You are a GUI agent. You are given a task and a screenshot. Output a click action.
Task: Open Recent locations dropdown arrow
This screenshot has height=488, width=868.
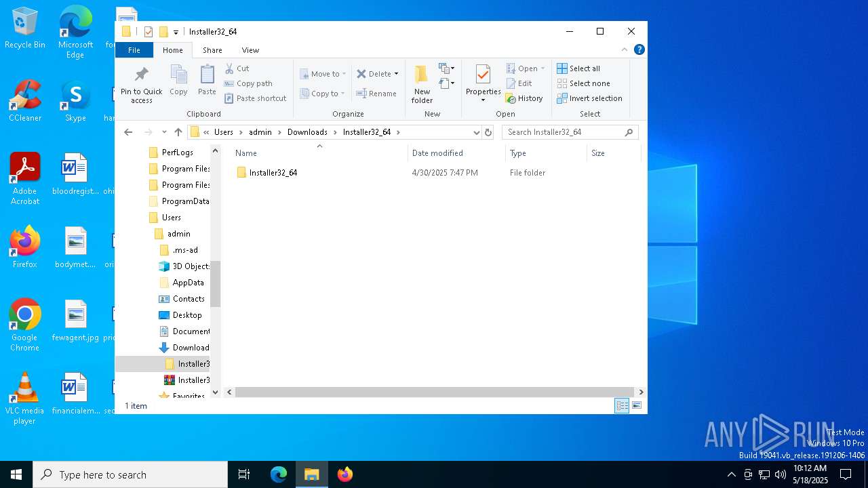tap(164, 132)
